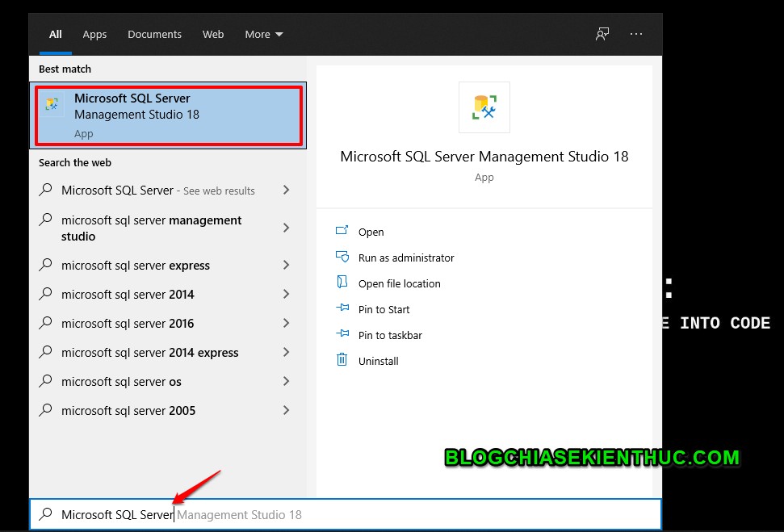Expand chevron for 'microsoft sql server 2005'

pos(286,409)
